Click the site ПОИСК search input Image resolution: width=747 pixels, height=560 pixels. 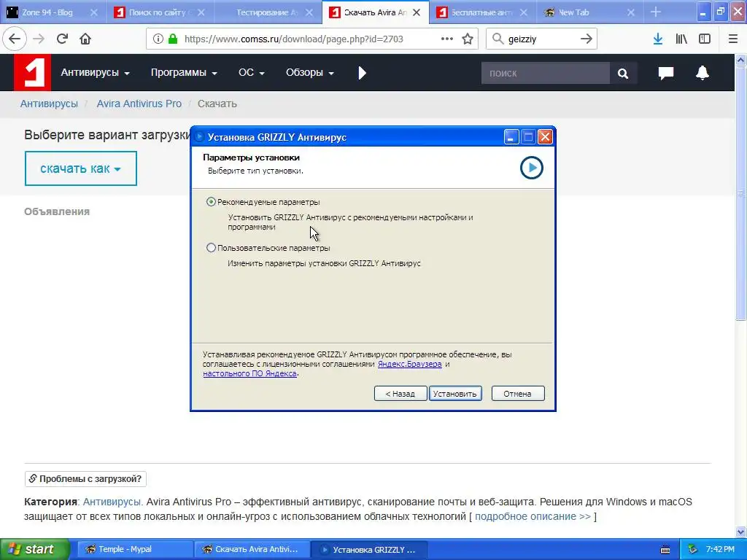[x=546, y=73]
